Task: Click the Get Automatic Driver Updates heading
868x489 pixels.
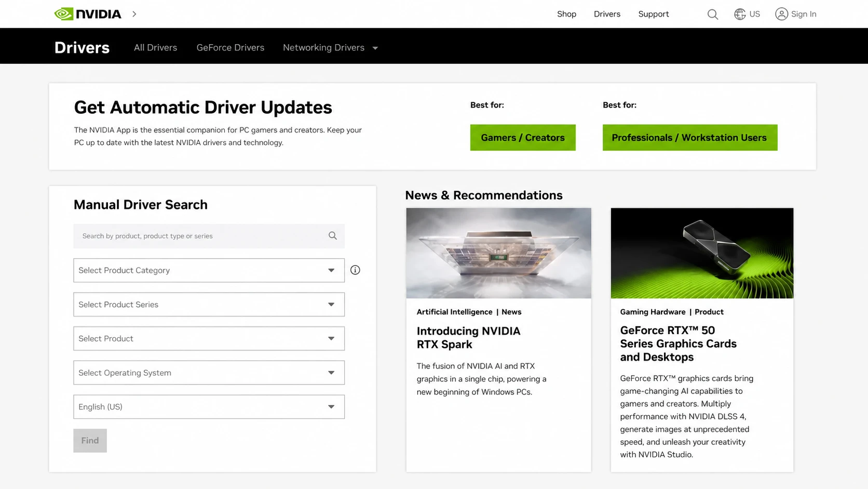Action: point(203,108)
